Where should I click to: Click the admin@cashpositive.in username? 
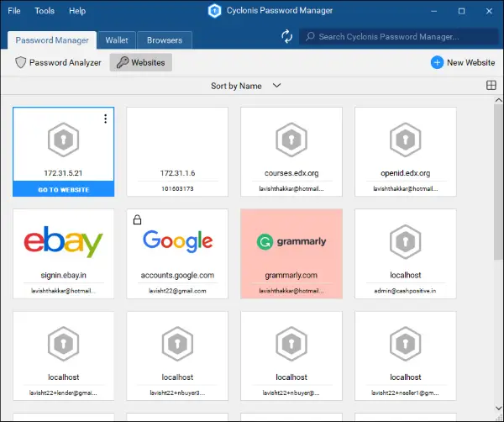point(406,291)
